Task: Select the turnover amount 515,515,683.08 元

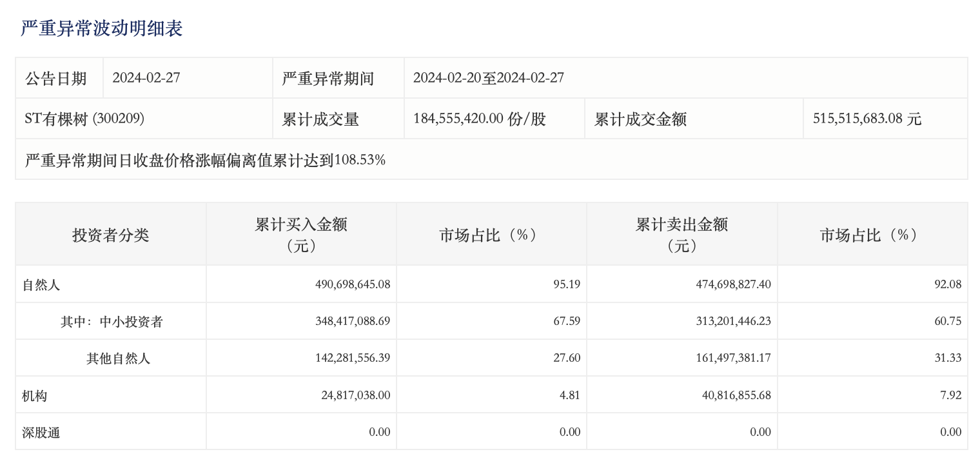Action: (867, 119)
